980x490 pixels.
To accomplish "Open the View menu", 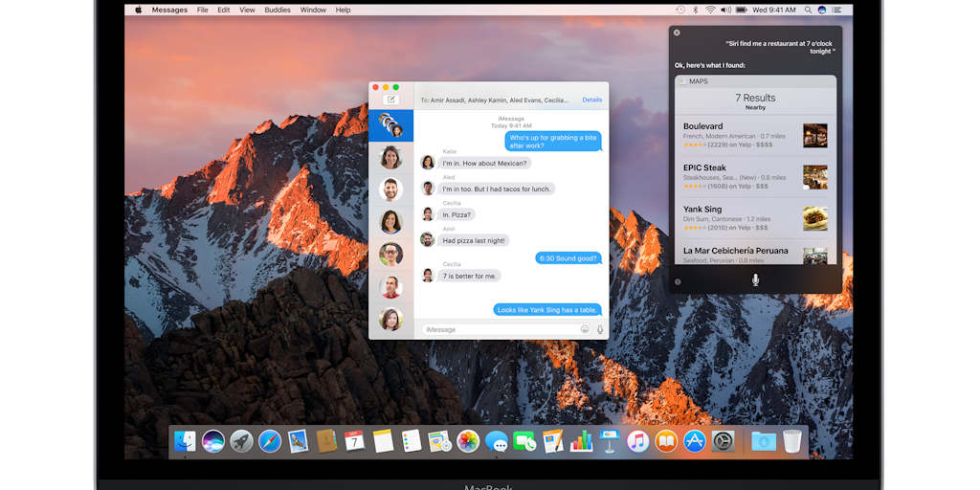I will [x=248, y=10].
